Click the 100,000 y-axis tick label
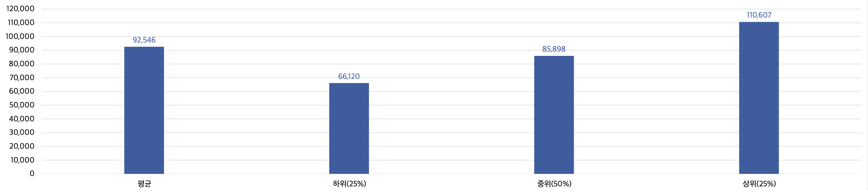Image resolution: width=868 pixels, height=191 pixels. click(20, 36)
